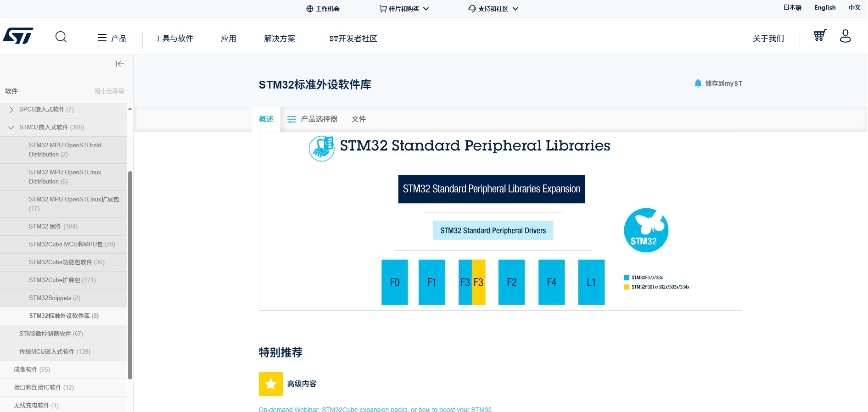Select STM32 MPU OpenSTDroid Distribution item
868x412 pixels.
point(63,150)
